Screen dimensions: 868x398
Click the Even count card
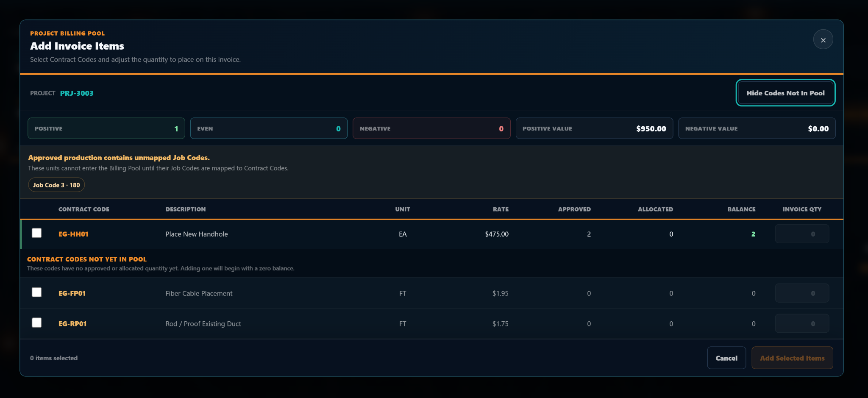click(269, 128)
